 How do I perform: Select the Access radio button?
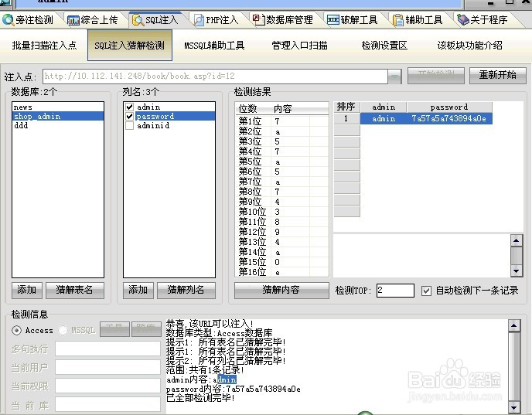click(x=16, y=330)
